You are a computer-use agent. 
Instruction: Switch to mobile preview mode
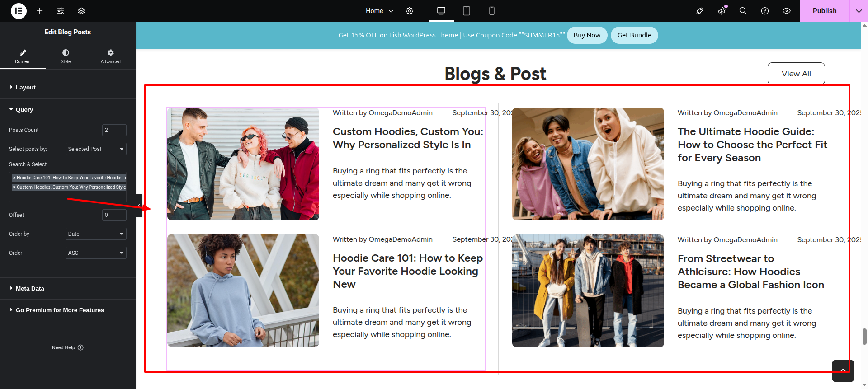492,11
